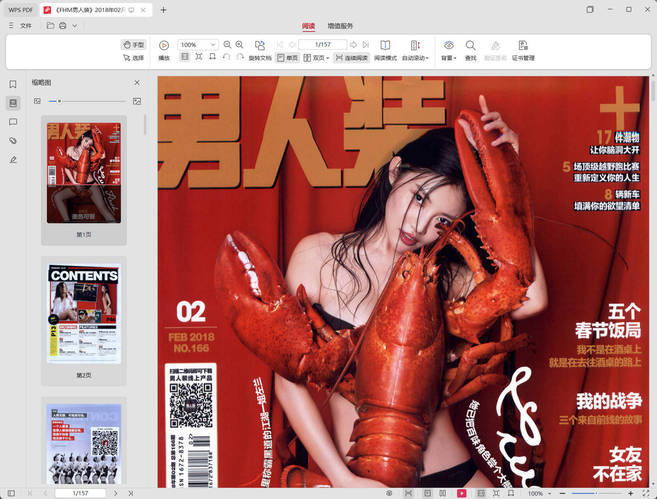This screenshot has height=499, width=657.
Task: Open the 文件 file menu
Action: click(x=20, y=25)
